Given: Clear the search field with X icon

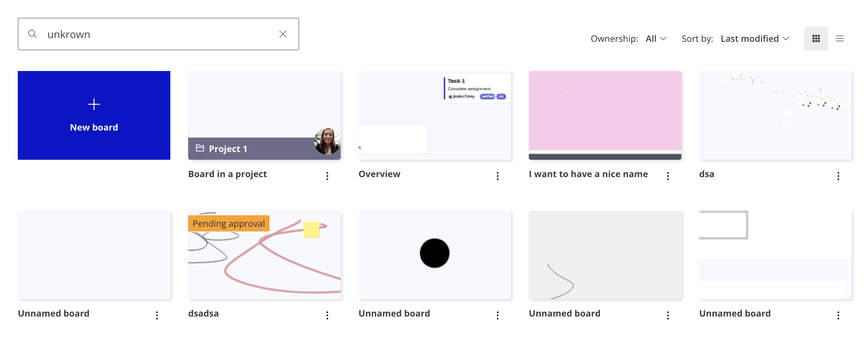Looking at the screenshot, I should 283,34.
